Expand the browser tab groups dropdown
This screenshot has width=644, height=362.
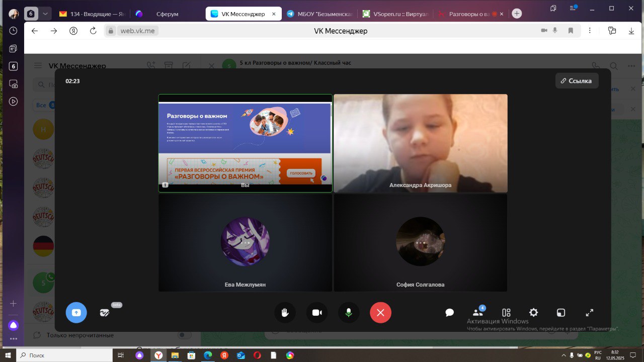click(45, 14)
